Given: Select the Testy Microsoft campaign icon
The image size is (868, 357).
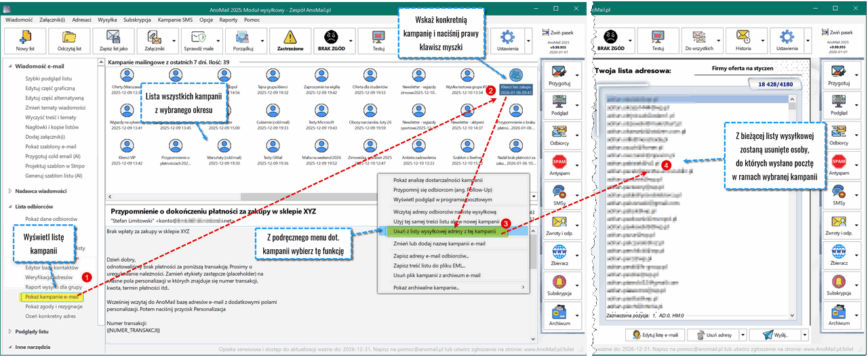Looking at the screenshot, I should click(323, 110).
